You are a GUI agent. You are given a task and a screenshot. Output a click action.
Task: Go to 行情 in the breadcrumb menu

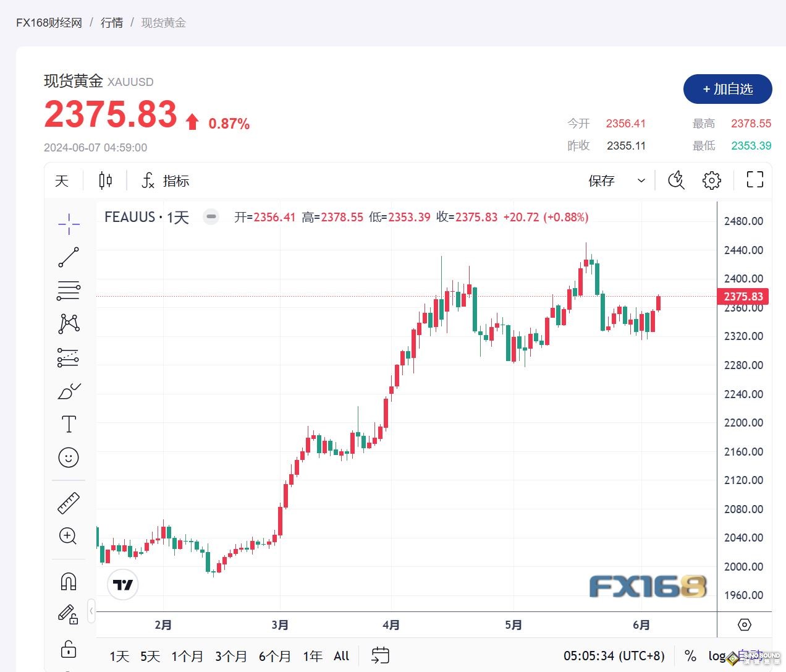[111, 23]
